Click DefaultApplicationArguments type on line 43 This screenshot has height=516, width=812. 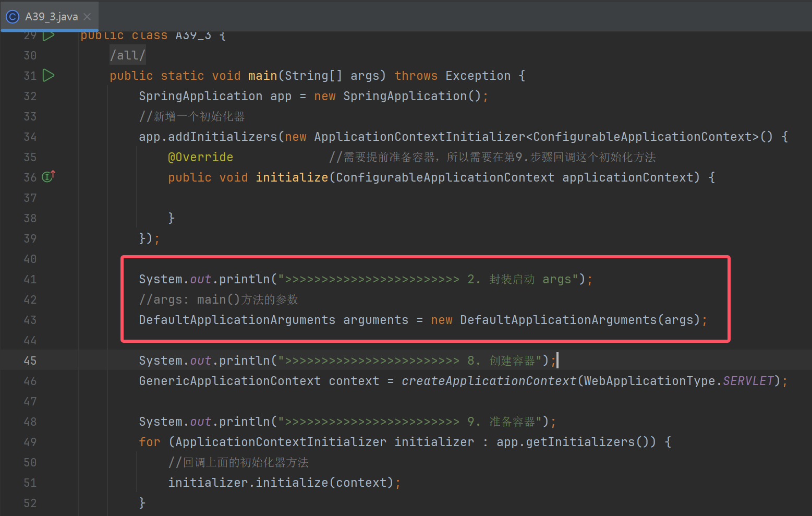(x=237, y=320)
